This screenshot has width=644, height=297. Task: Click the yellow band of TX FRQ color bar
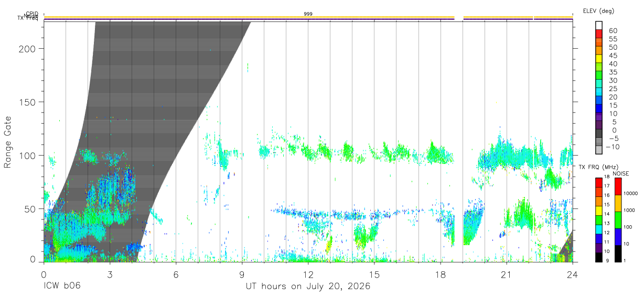(599, 211)
